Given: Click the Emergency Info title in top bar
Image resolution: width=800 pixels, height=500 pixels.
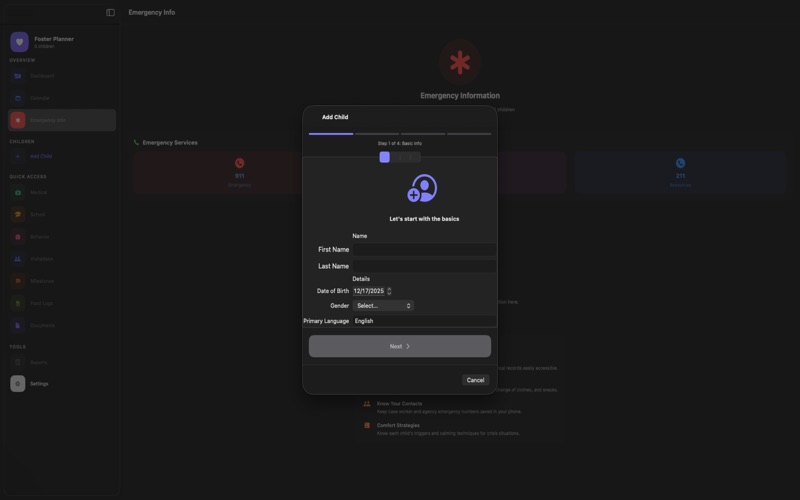Looking at the screenshot, I should pyautogui.click(x=152, y=12).
